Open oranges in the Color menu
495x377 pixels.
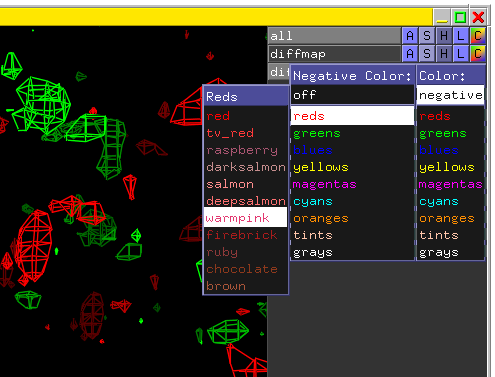click(x=450, y=218)
